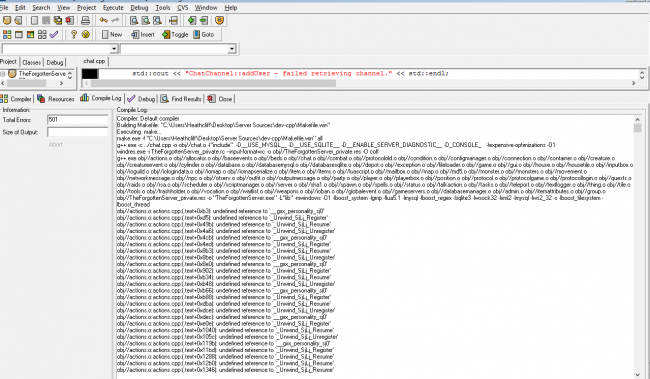This screenshot has width=650, height=379.
Task: Open the Search menu
Action: click(41, 7)
